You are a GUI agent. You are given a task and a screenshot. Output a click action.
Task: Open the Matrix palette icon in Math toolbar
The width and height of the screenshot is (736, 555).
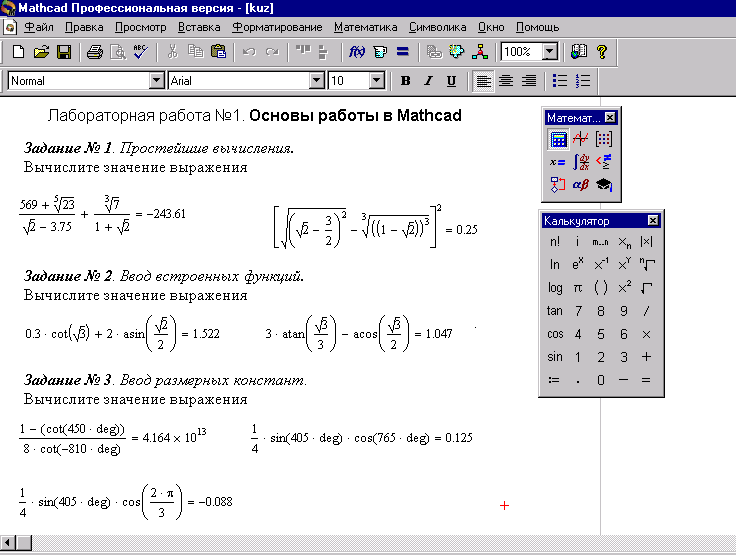604,139
